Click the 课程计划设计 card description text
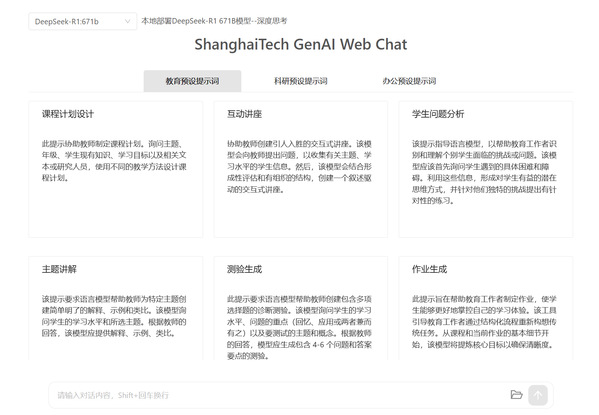Image resolution: width=599 pixels, height=415 pixels. [x=114, y=161]
